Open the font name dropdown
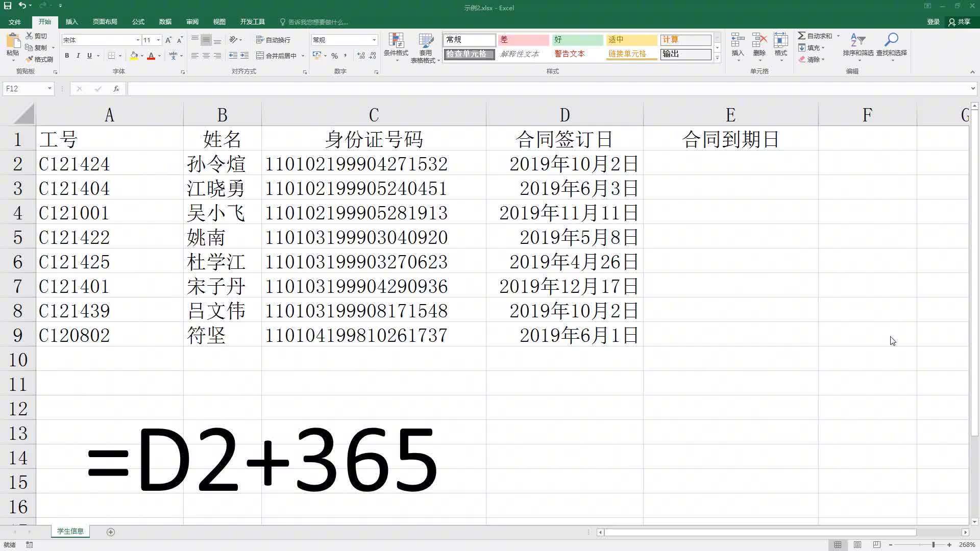 pyautogui.click(x=137, y=40)
